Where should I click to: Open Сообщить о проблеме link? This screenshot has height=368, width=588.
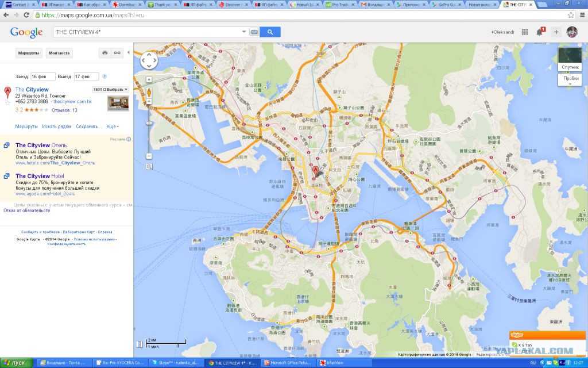[x=41, y=232]
